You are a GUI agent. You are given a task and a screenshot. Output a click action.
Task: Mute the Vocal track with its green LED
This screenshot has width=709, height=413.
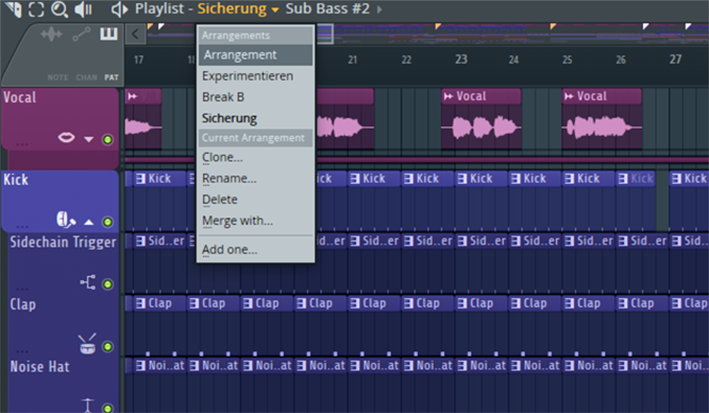coord(107,139)
